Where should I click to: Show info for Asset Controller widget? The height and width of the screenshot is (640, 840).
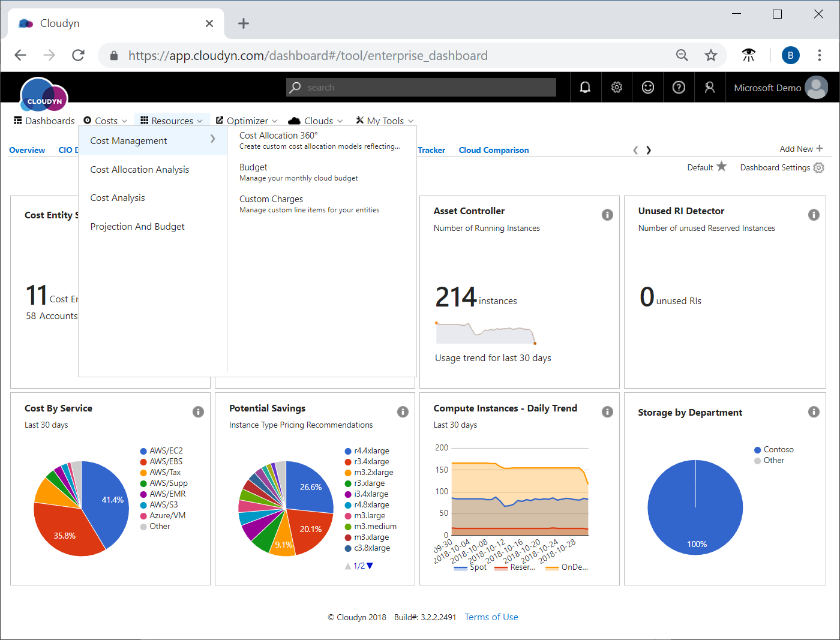click(x=607, y=215)
